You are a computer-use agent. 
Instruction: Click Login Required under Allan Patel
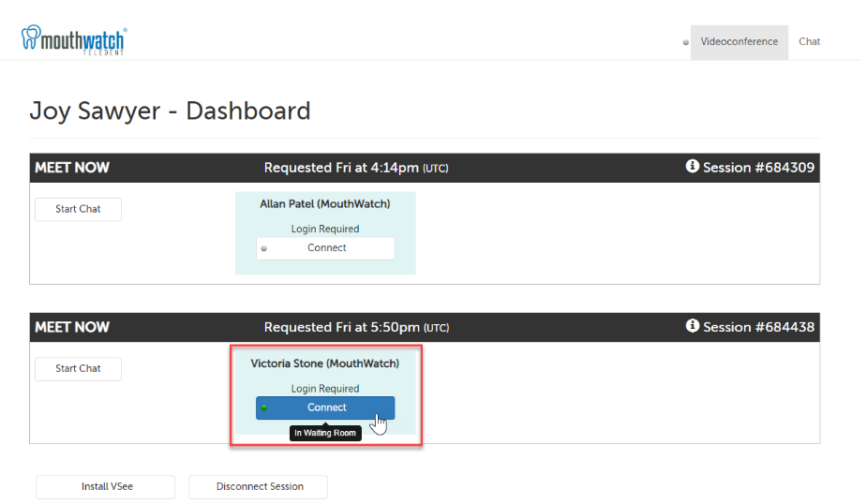[325, 229]
